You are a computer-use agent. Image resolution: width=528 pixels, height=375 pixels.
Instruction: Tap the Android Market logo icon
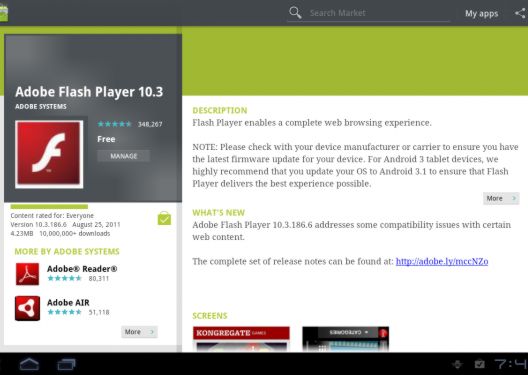pos(4,13)
